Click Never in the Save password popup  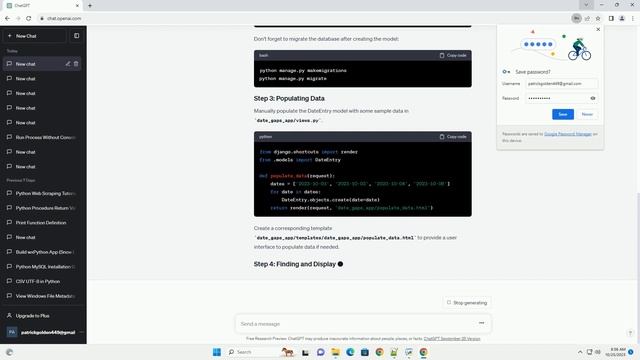pos(587,114)
